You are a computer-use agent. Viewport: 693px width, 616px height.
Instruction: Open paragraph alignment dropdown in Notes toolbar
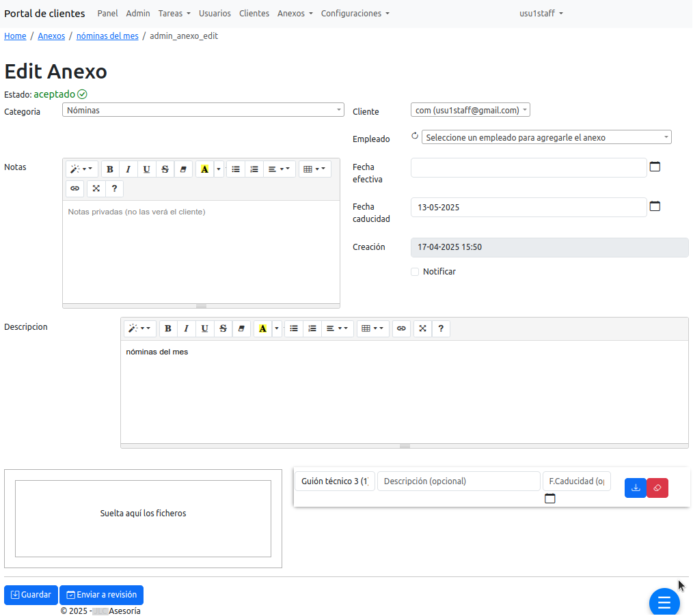point(279,169)
